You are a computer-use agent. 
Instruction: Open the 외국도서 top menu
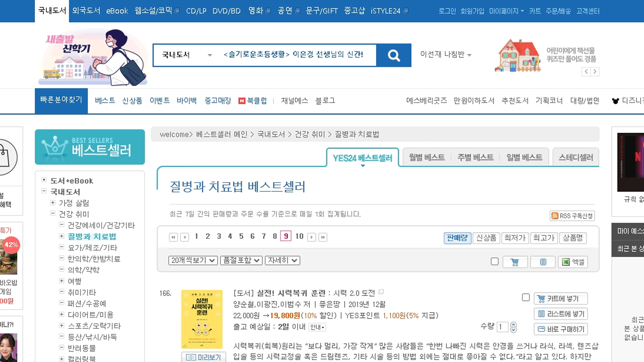point(86,11)
